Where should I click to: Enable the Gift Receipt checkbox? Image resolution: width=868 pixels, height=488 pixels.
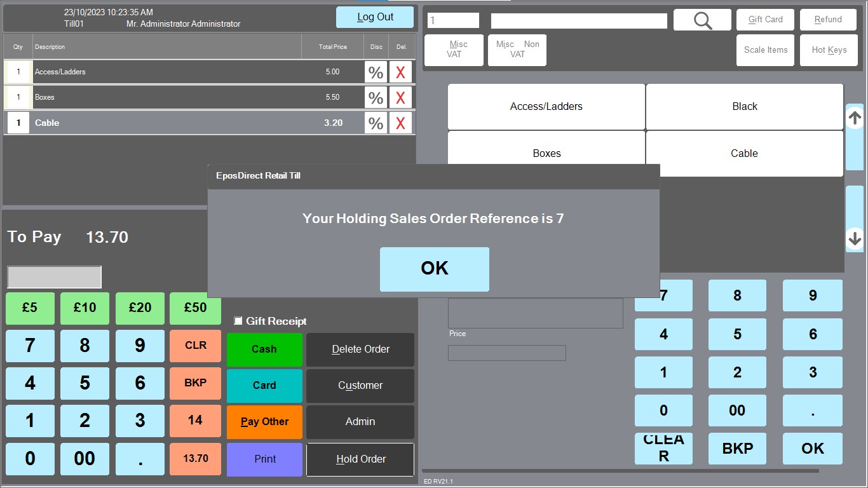coord(239,321)
